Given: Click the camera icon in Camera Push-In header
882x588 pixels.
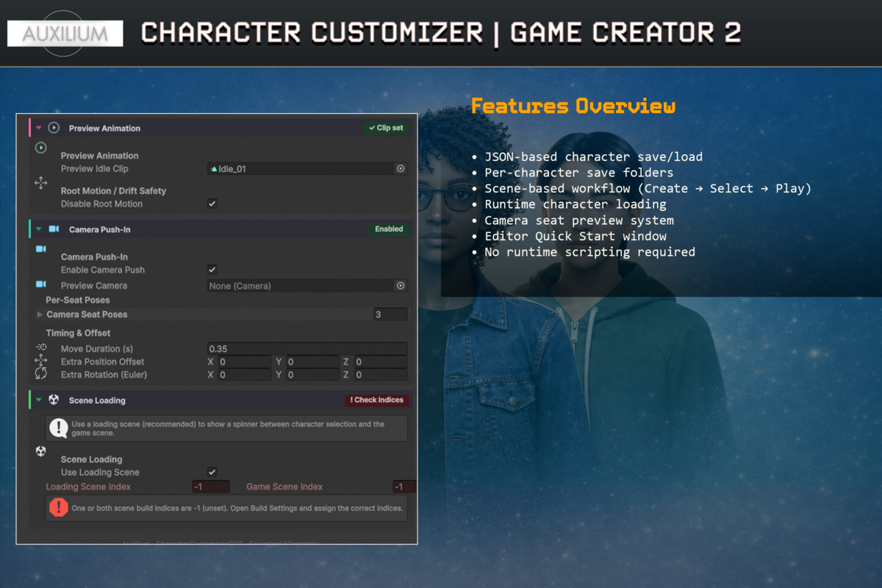Looking at the screenshot, I should coord(54,229).
